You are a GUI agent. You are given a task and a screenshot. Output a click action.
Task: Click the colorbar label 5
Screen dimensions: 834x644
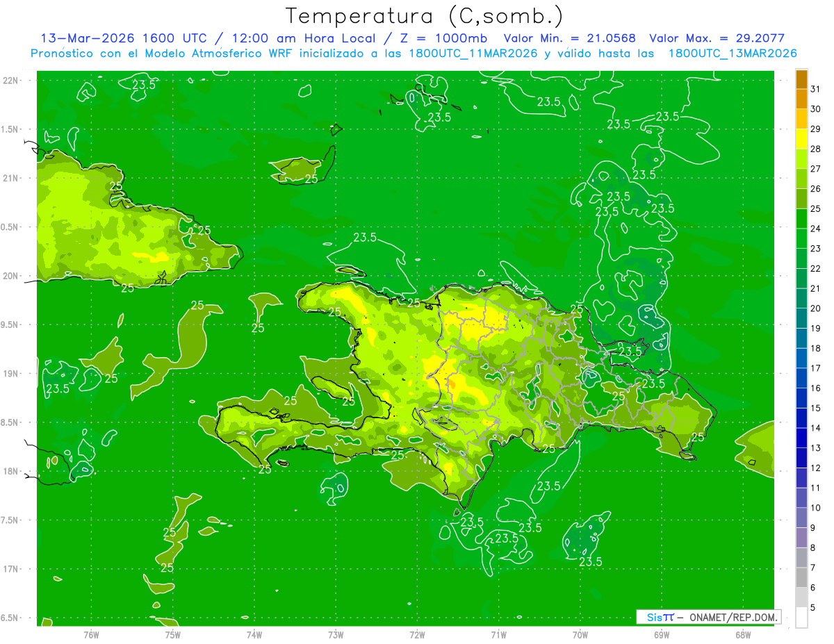[x=813, y=608]
